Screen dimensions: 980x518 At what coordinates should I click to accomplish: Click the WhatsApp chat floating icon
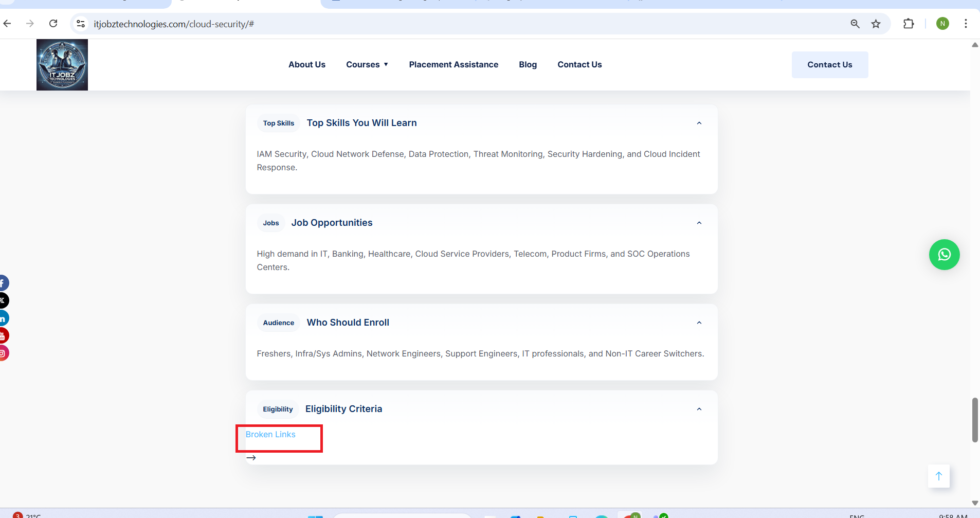pos(944,255)
